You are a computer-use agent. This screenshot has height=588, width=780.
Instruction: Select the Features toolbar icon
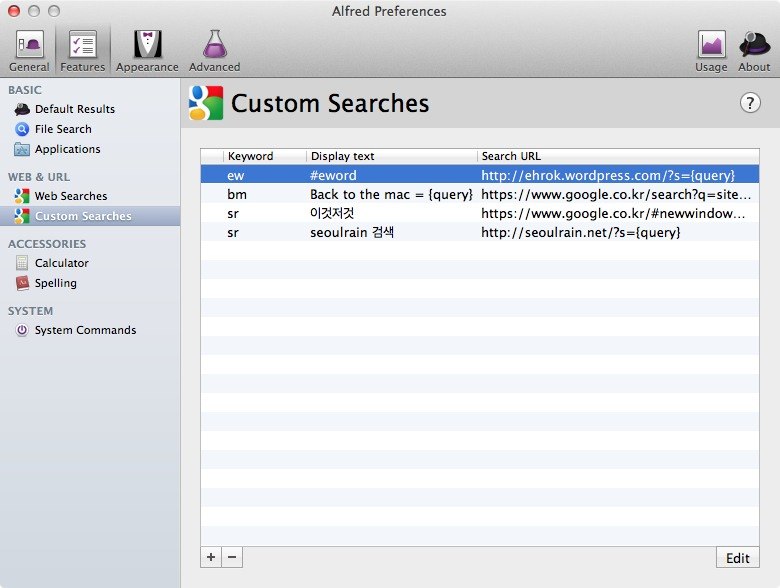tap(82, 50)
